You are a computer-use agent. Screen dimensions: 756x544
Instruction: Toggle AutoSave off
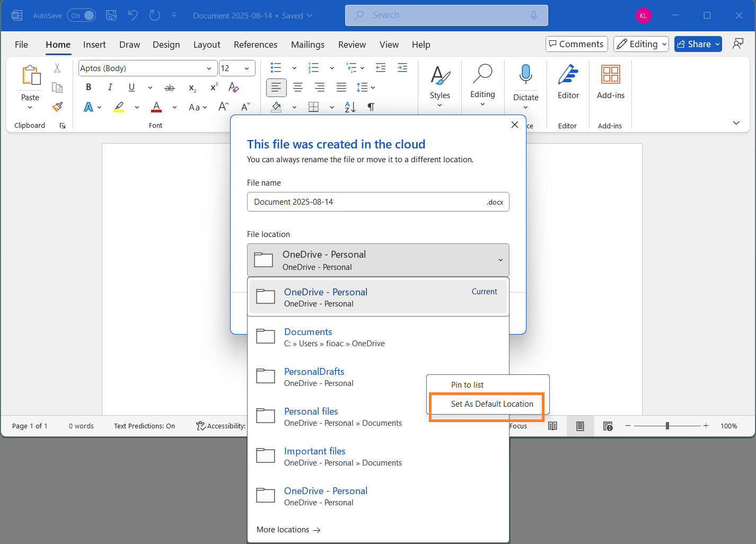(x=81, y=15)
